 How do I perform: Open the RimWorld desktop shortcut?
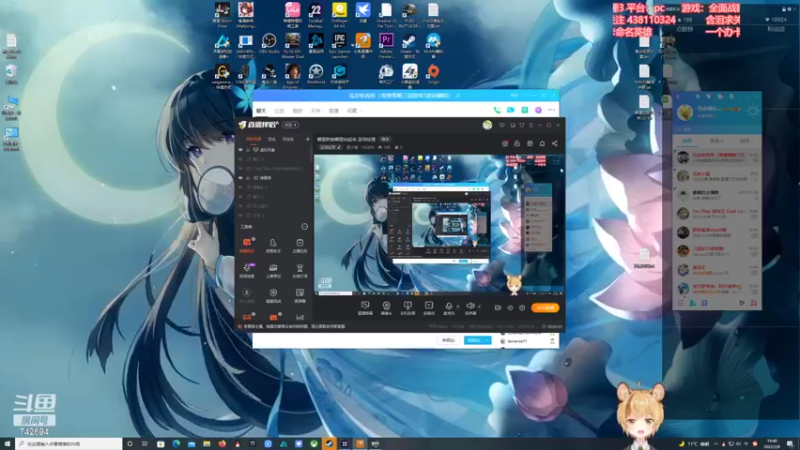coord(316,74)
